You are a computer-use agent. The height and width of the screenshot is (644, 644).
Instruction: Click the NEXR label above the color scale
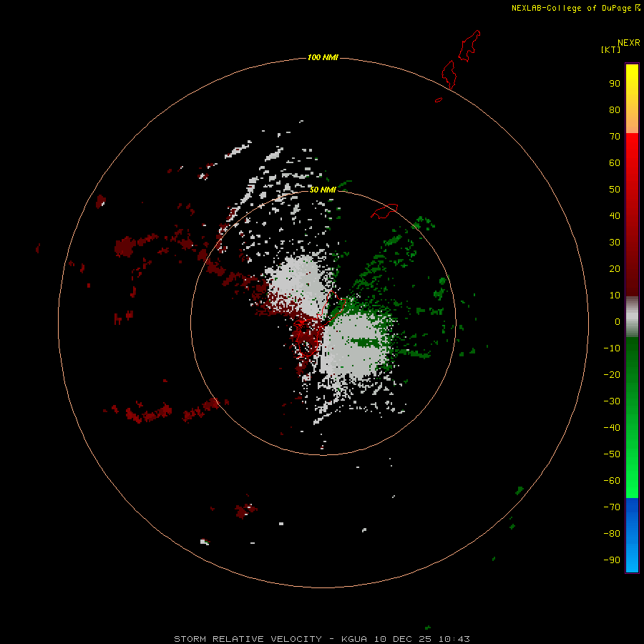tap(628, 43)
